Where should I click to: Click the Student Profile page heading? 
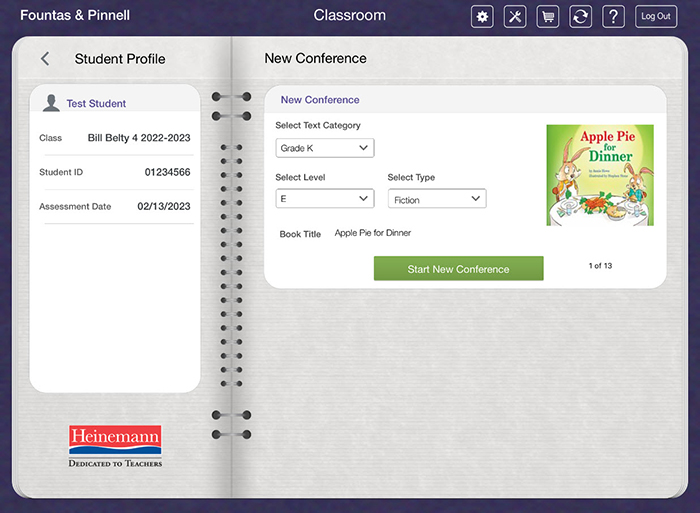tap(120, 59)
